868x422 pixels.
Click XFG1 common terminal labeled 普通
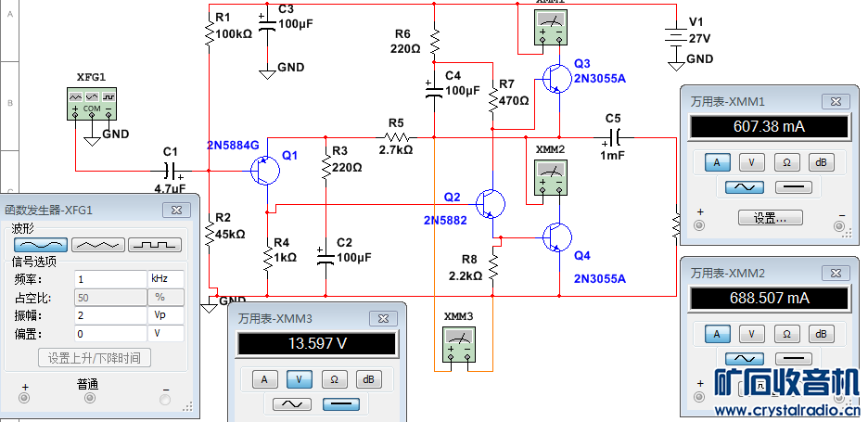[x=88, y=398]
